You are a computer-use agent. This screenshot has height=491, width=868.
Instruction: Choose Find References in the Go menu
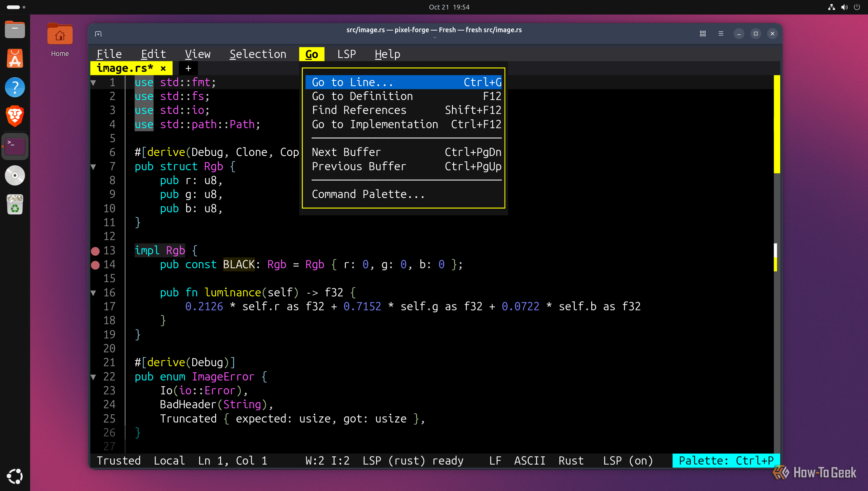pos(403,110)
